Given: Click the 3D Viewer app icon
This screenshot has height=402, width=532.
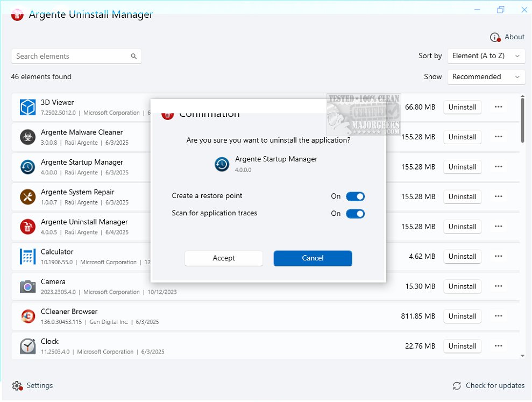Looking at the screenshot, I should [27, 107].
